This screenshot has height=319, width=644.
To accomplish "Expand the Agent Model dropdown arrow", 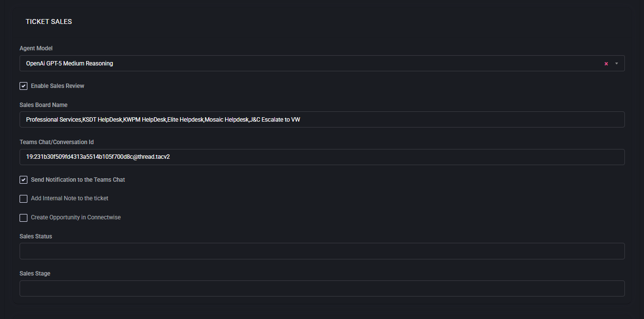I will tap(617, 64).
